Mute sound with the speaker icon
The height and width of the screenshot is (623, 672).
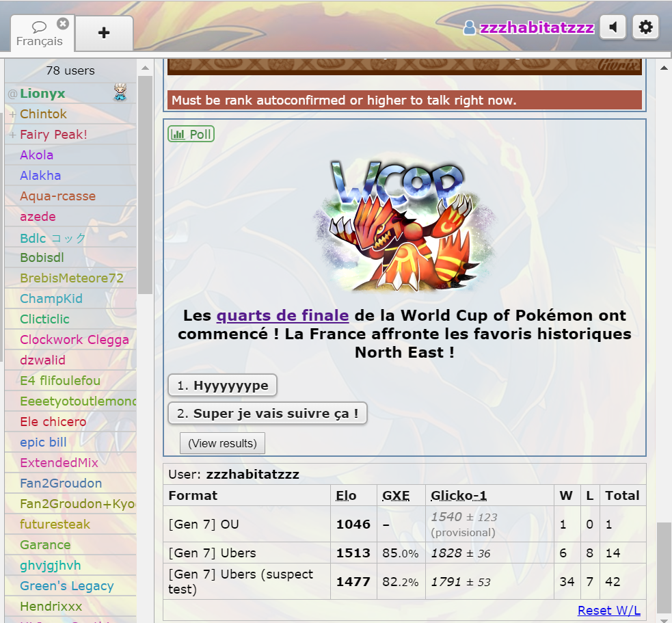coord(613,27)
